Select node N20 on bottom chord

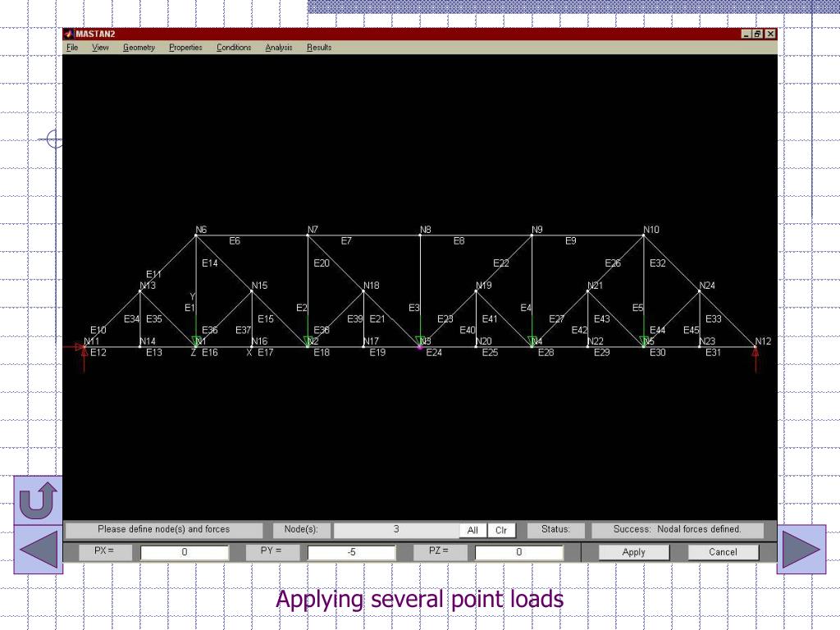[x=477, y=347]
